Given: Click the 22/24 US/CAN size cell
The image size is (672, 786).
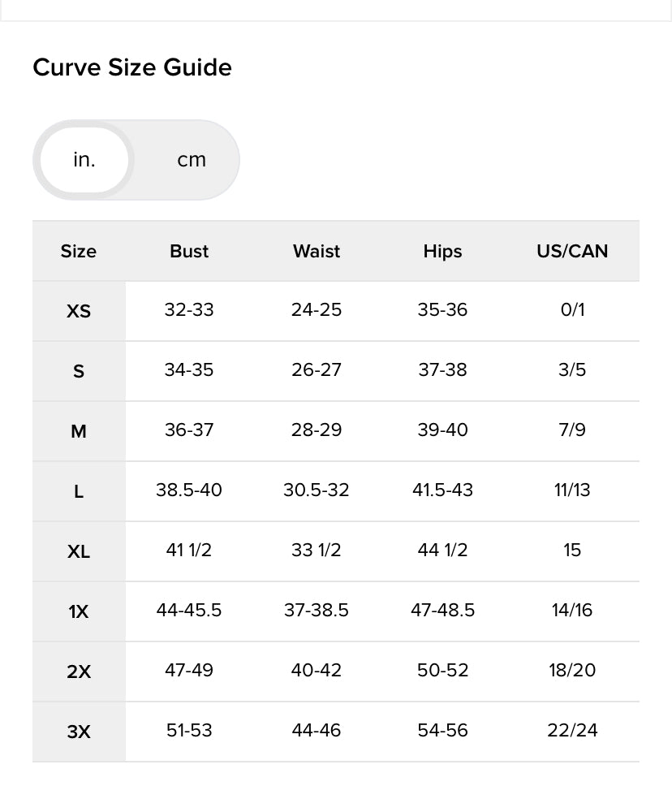Looking at the screenshot, I should 572,730.
